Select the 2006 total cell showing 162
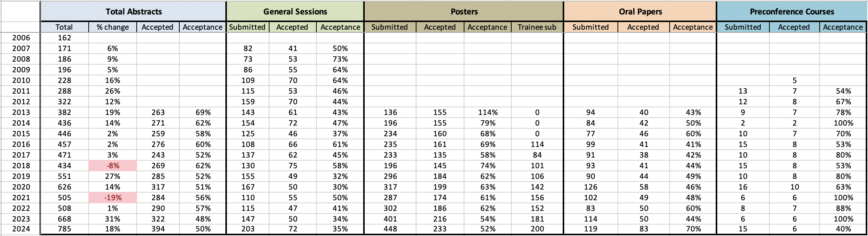The image size is (868, 236). pos(64,38)
